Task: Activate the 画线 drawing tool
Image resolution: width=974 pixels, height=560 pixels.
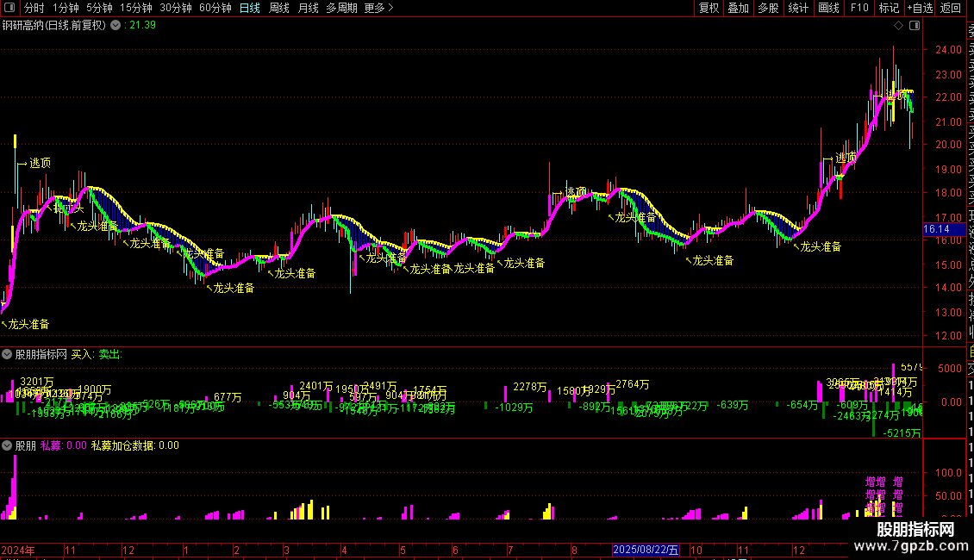Action: [828, 8]
